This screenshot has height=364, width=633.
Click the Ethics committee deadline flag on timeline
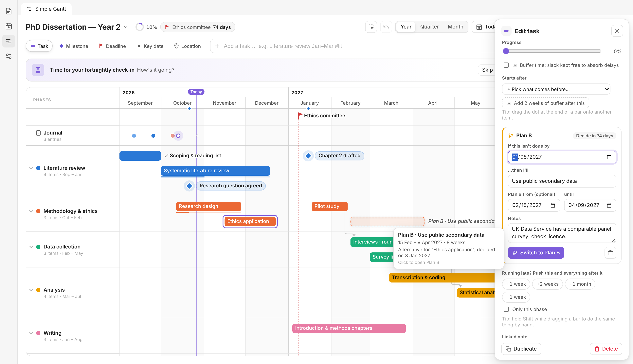(300, 116)
